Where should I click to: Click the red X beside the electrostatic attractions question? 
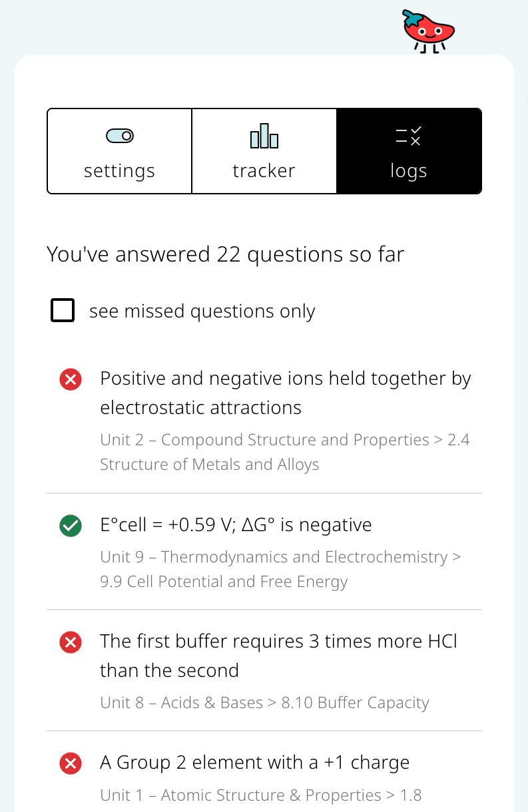[x=70, y=379]
